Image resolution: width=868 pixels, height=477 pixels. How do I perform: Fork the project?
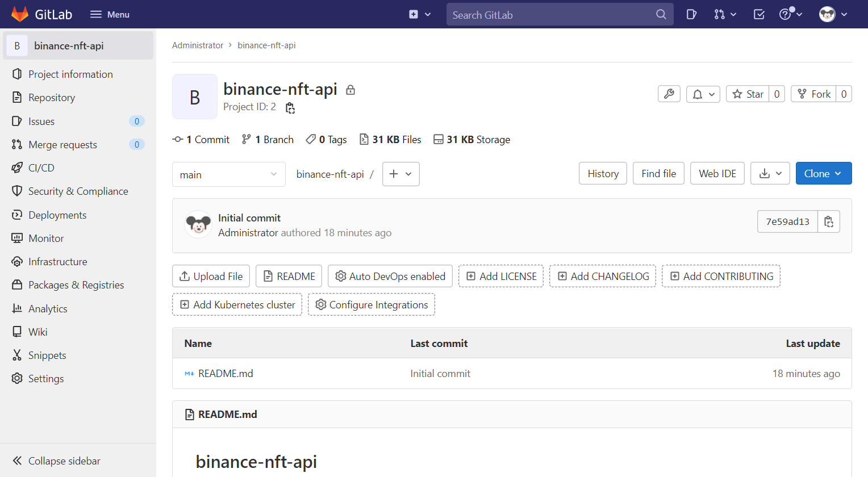[x=813, y=94]
